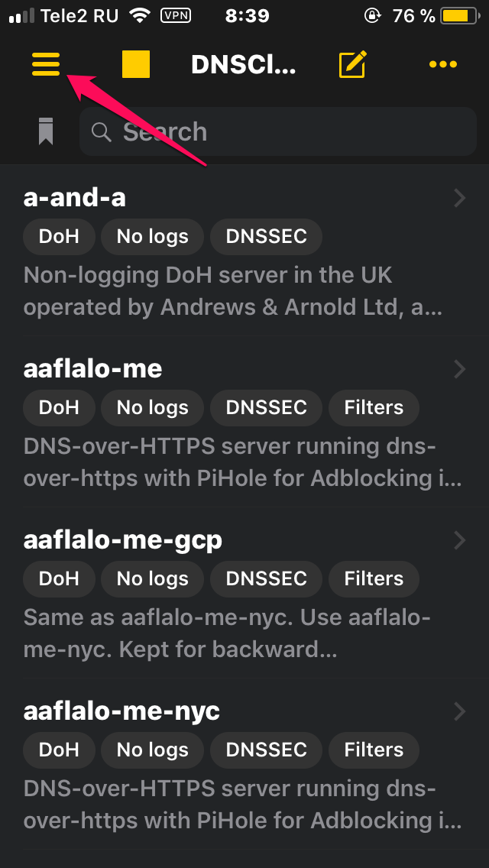Image resolution: width=489 pixels, height=868 pixels.
Task: Open the hamburger menu
Action: 46,64
